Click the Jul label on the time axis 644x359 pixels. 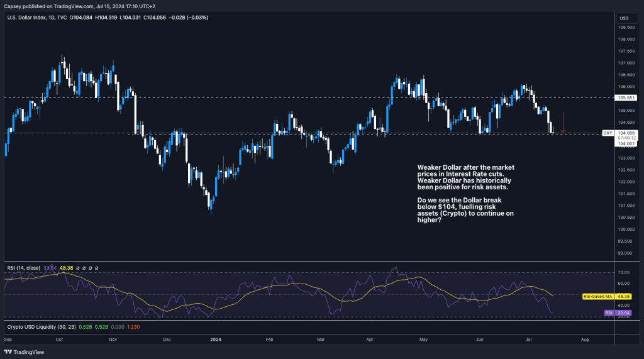click(528, 340)
